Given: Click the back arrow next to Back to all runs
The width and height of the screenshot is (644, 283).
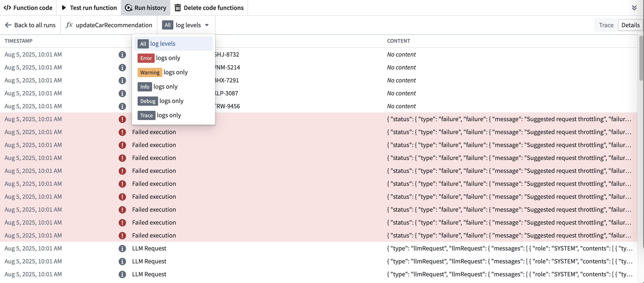Looking at the screenshot, I should coord(8,25).
